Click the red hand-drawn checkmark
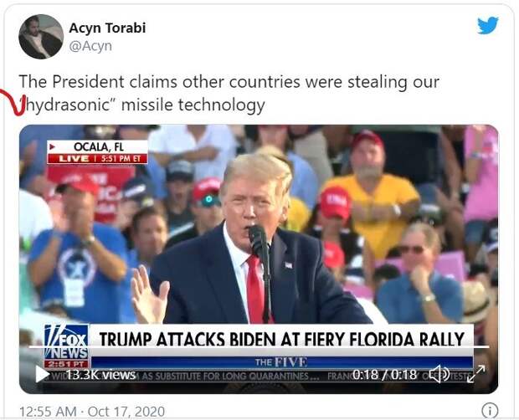The image size is (519, 420). coord(13,103)
